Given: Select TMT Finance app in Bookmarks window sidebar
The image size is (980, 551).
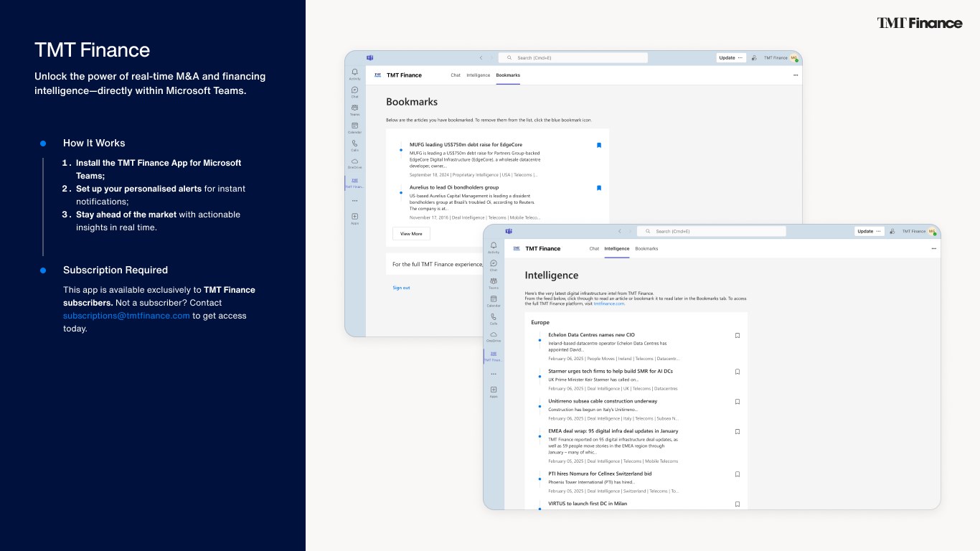Looking at the screenshot, I should (354, 182).
